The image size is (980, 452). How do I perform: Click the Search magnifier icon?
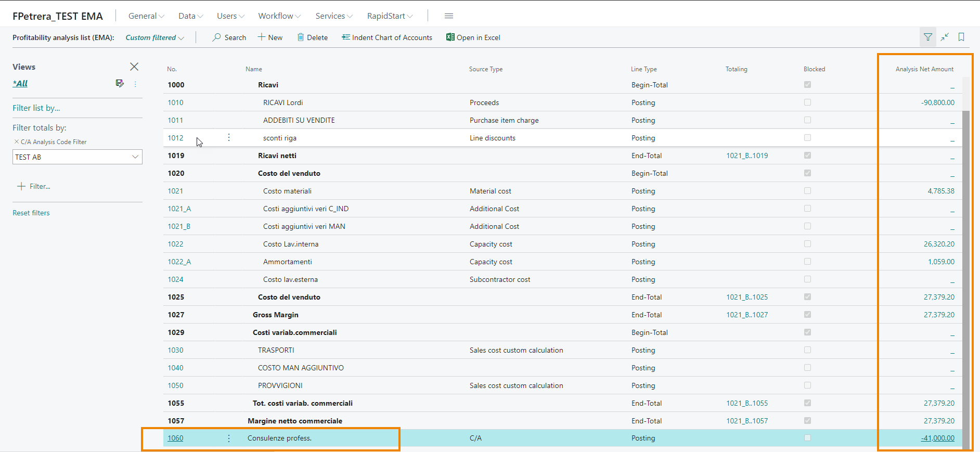216,37
